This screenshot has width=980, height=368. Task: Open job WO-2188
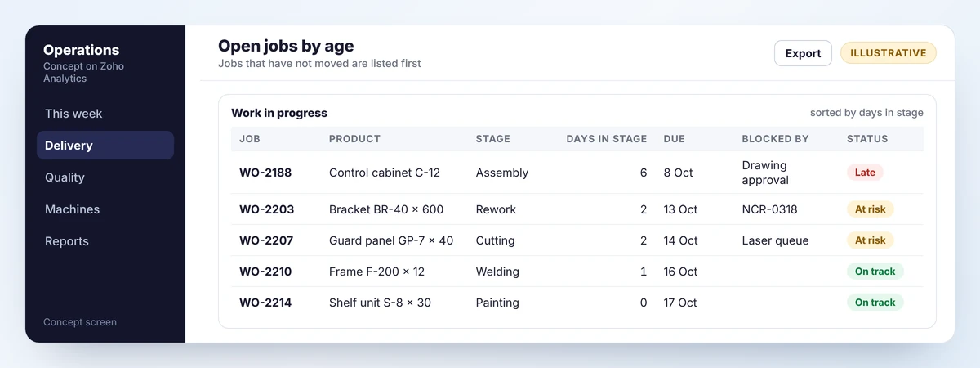(265, 173)
